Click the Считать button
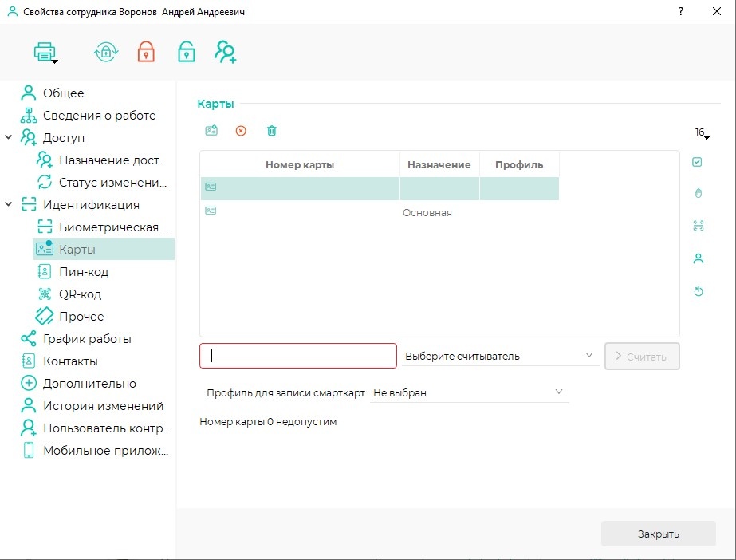This screenshot has height=560, width=736. 642,357
